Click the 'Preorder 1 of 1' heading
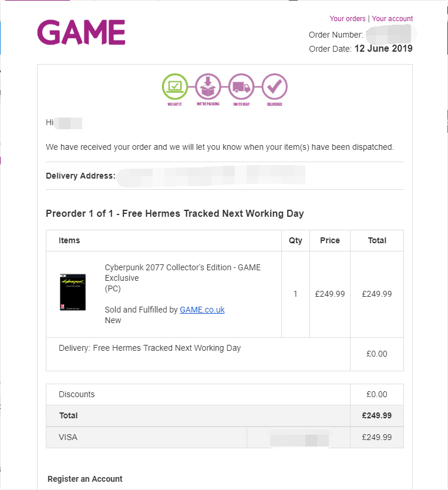The width and height of the screenshot is (448, 490). (x=174, y=213)
